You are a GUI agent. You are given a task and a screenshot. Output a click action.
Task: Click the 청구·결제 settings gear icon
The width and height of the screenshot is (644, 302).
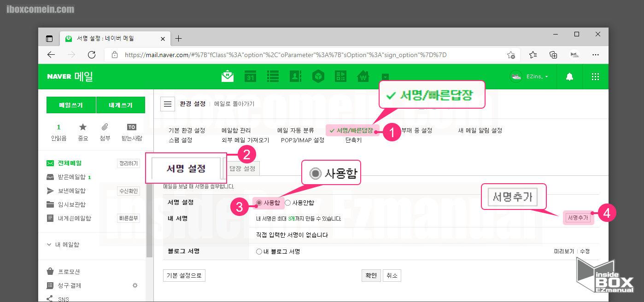pyautogui.click(x=135, y=285)
